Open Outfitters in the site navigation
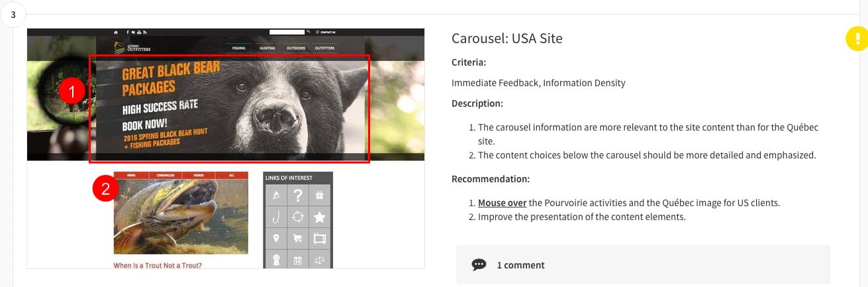The height and width of the screenshot is (287, 868). click(x=324, y=48)
